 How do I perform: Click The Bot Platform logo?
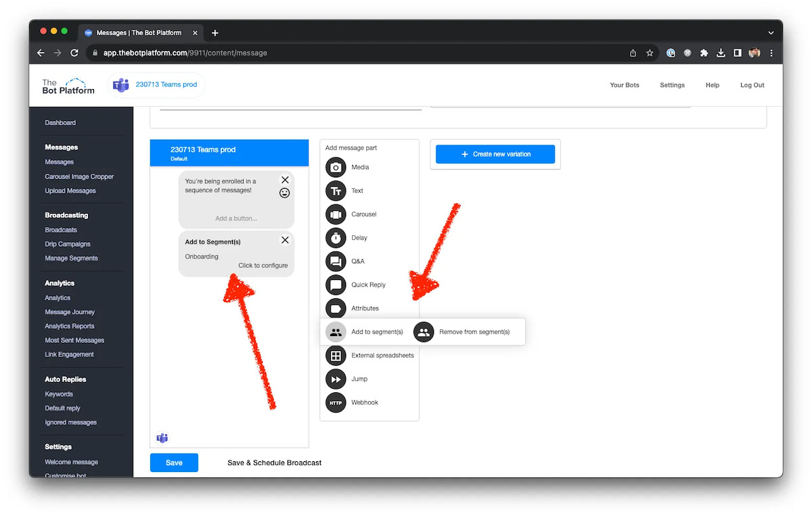click(68, 85)
